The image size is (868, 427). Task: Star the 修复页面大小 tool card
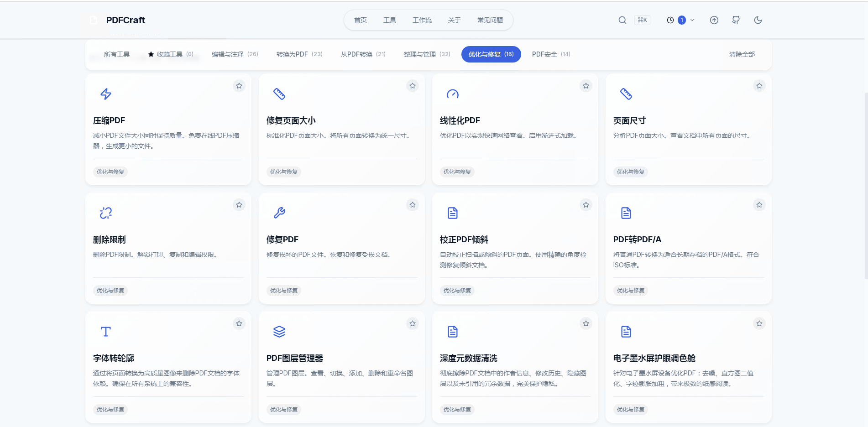click(x=413, y=86)
